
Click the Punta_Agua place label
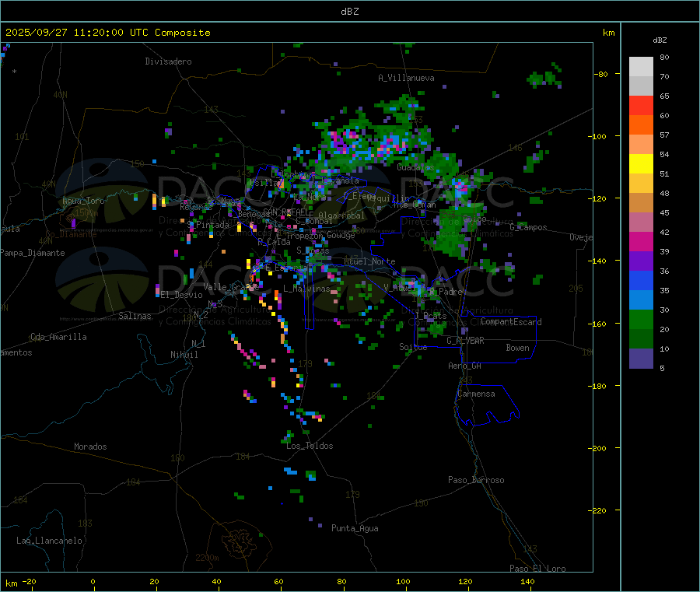click(x=355, y=528)
